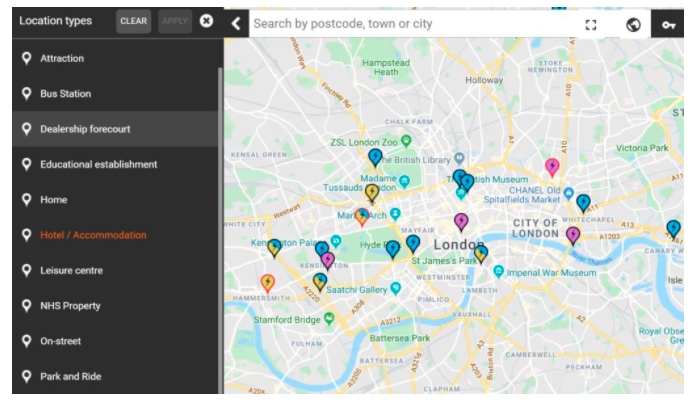Select Educational establishment option

click(98, 164)
